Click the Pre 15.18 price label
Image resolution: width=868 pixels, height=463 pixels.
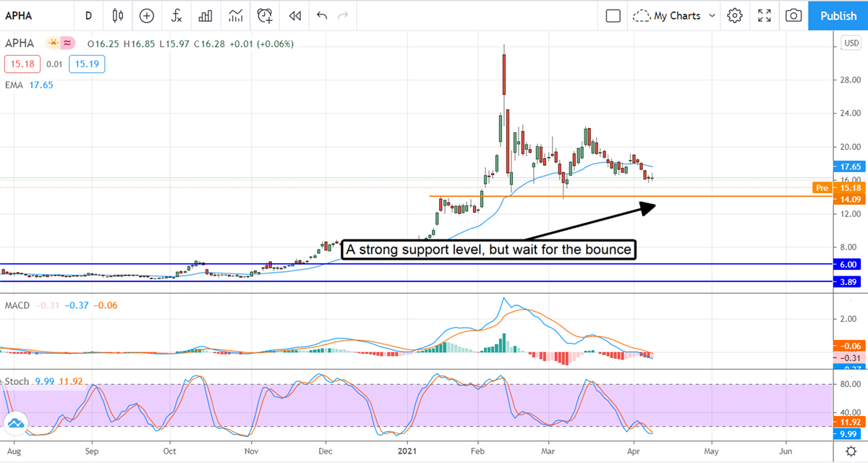[x=838, y=187]
